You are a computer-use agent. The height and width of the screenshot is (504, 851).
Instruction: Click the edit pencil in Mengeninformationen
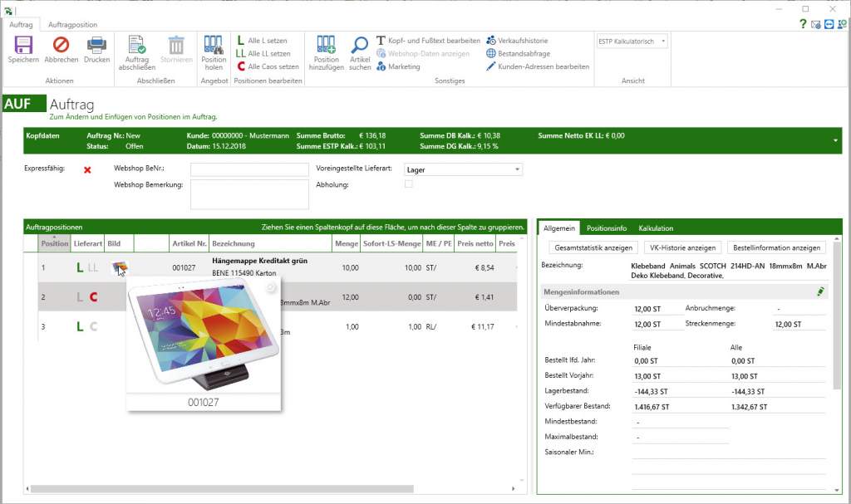click(x=819, y=291)
